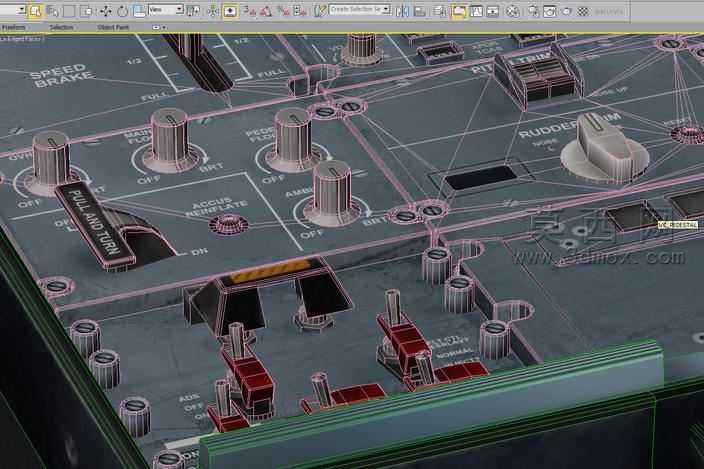Activate the Select Object tool
The width and height of the screenshot is (704, 469).
tap(35, 11)
